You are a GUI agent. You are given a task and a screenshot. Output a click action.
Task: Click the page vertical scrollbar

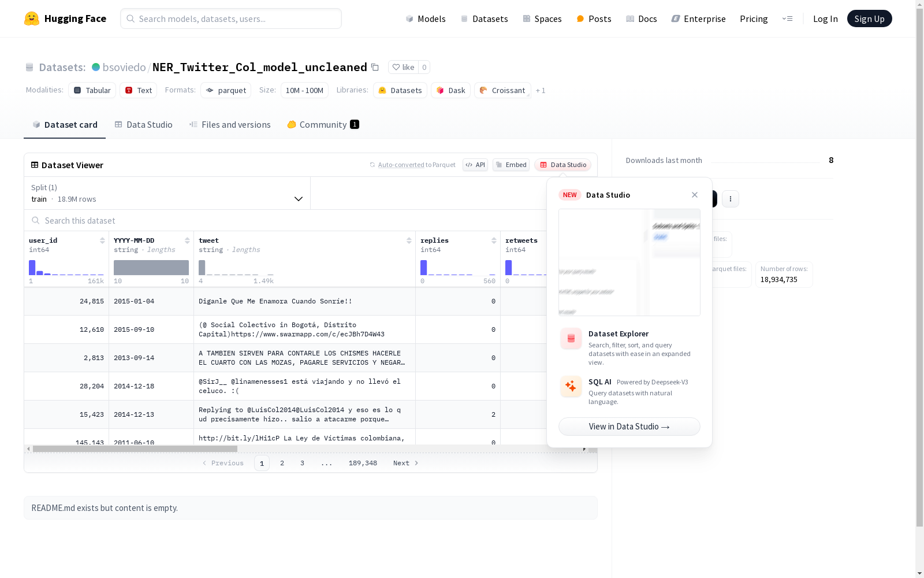click(919, 266)
